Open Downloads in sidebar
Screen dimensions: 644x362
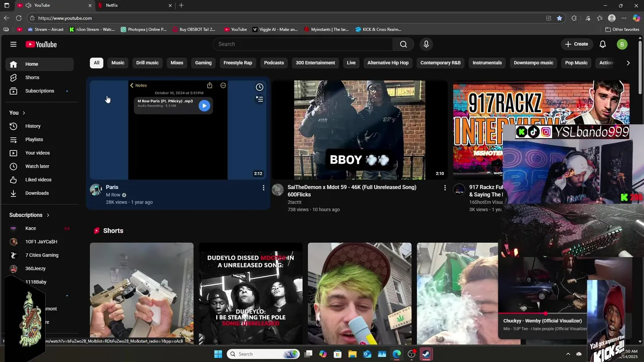[39, 193]
